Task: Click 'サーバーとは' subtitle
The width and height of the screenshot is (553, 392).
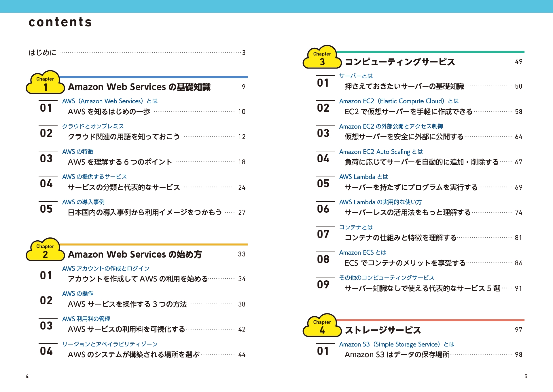Action: click(x=356, y=76)
